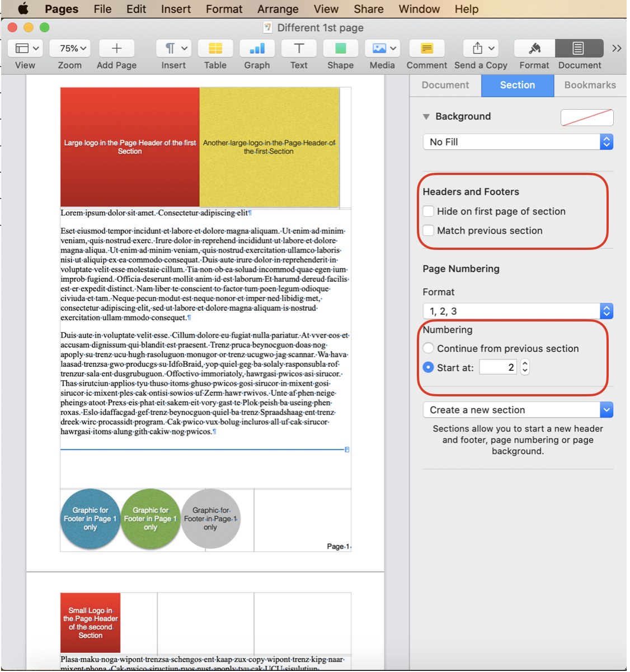The image size is (630, 672).
Task: Open the Apple menu
Action: point(23,9)
